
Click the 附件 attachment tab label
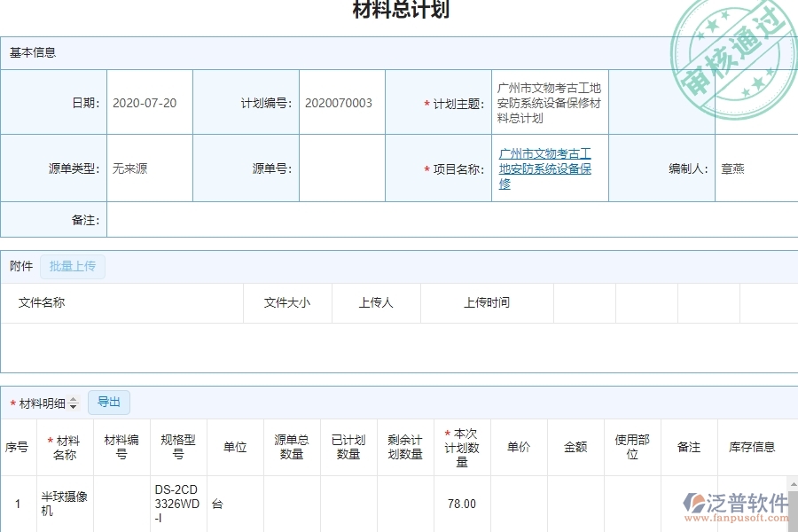(20, 266)
